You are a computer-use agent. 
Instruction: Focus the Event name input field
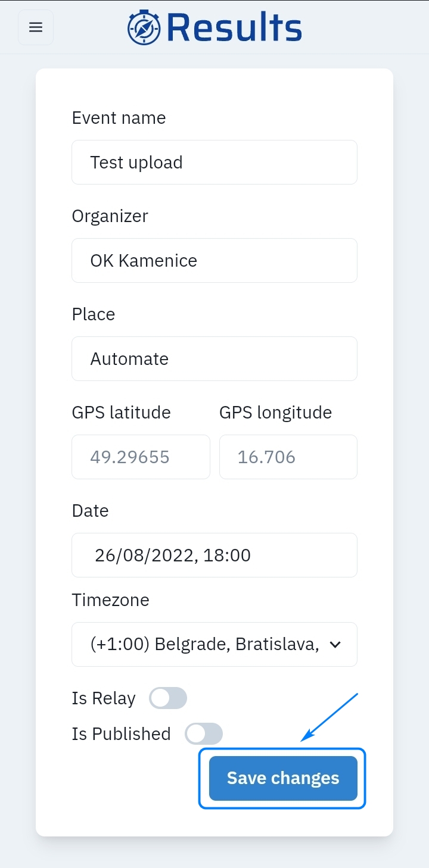click(x=214, y=162)
